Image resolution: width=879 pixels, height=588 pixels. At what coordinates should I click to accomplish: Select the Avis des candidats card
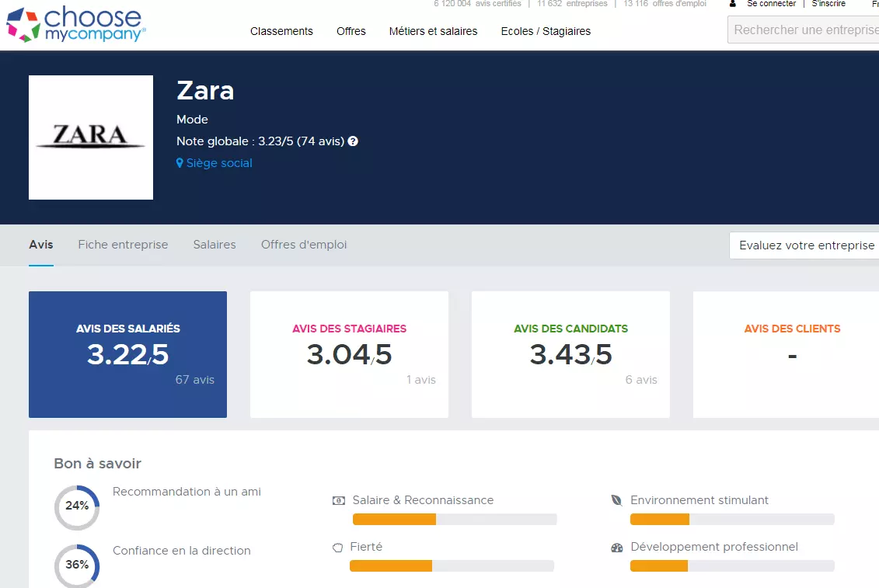click(570, 354)
